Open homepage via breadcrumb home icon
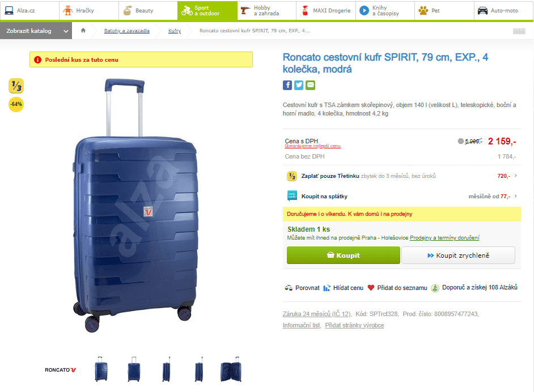 point(83,32)
